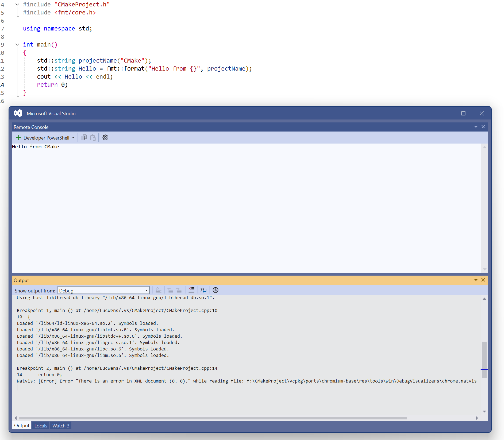
Task: Click the Paste icon in Remote Console toolbar
Action: click(x=93, y=138)
